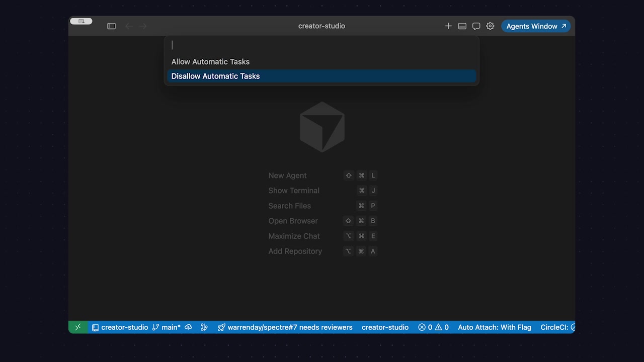Screen dimensions: 644x362
Task: Click the creator-studio window title
Action: [321, 26]
